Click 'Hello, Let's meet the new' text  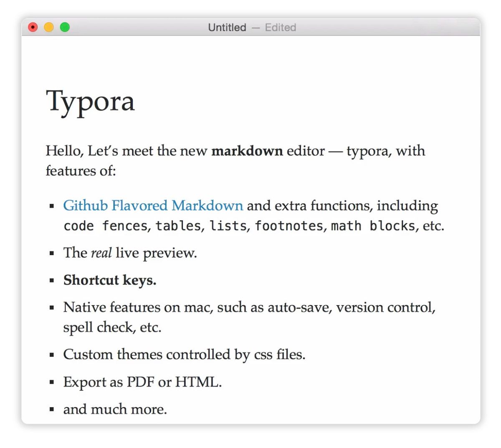tap(127, 151)
